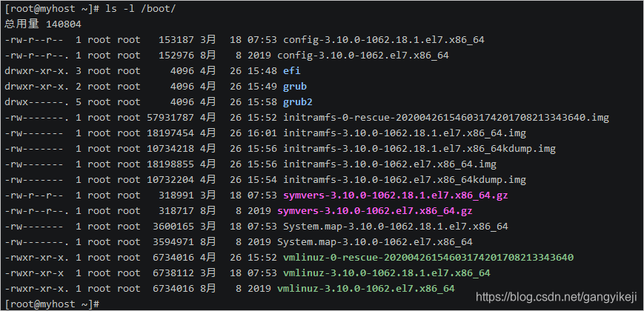The width and height of the screenshot is (644, 311).
Task: Click initramfs-3.10.0-1062.18.1.el7.x86_64kdump.img file name
Action: pyautogui.click(x=419, y=149)
